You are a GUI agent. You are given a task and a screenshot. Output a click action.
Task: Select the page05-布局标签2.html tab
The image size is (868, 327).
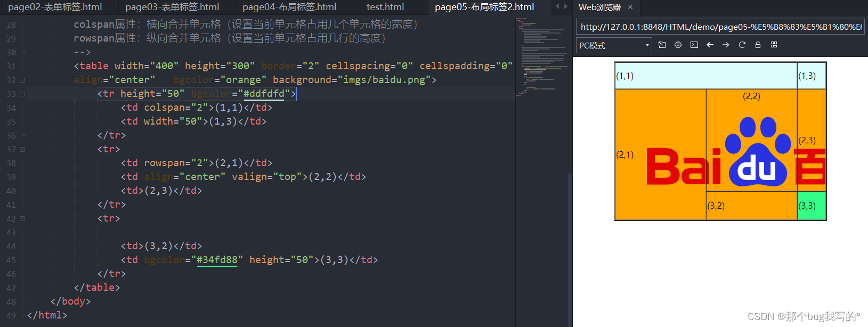(x=484, y=7)
